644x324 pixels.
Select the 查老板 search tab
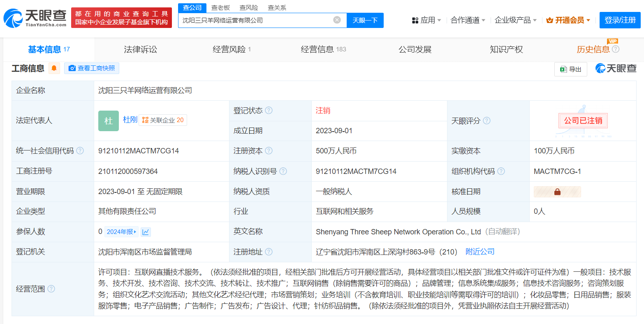220,8
